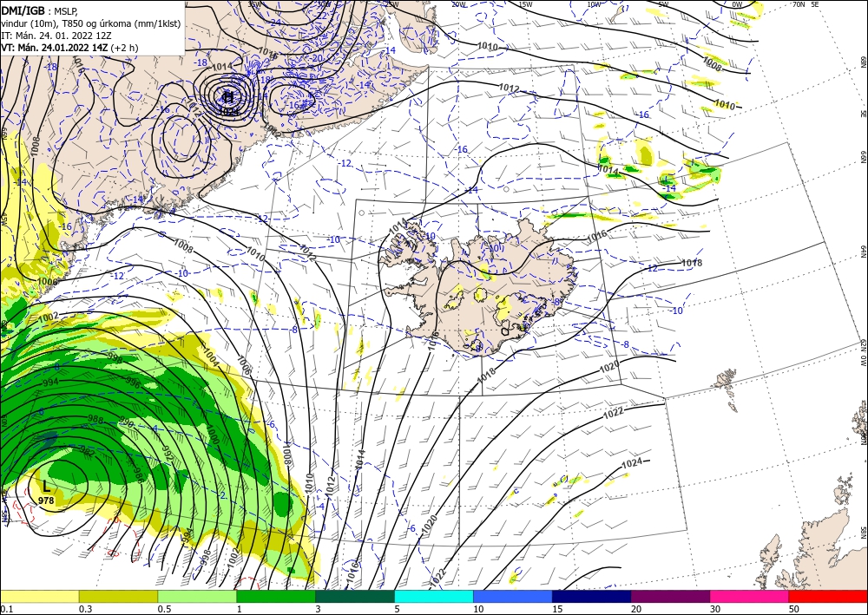Click the olive 0.3–0.5 legend swatch
The height and width of the screenshot is (615, 868).
click(118, 596)
